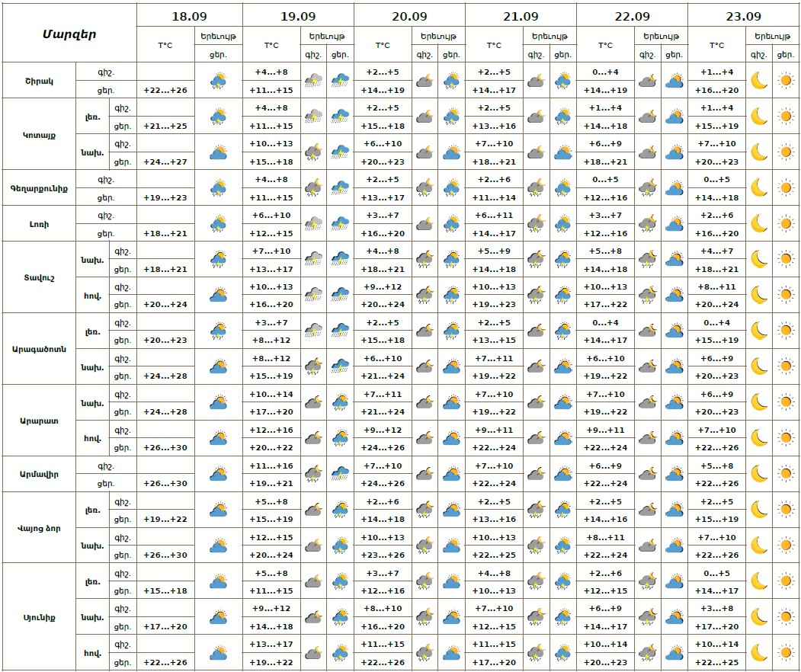Click the Մարզեր table header

pyautogui.click(x=69, y=34)
